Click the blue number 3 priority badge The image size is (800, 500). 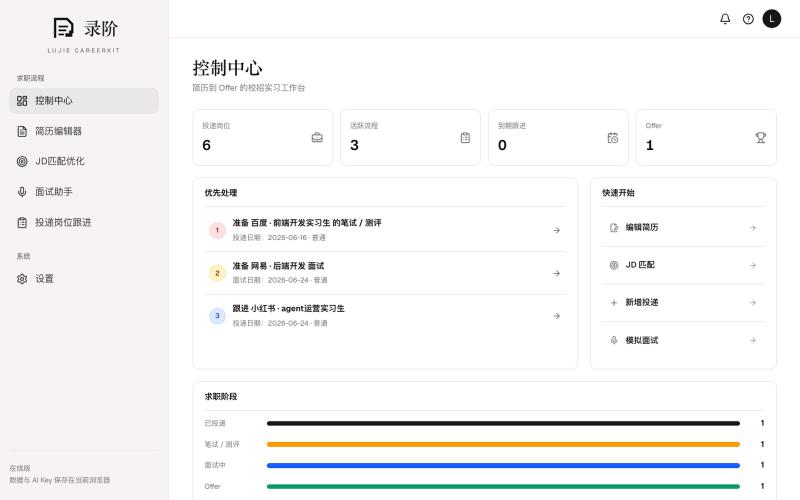pos(217,316)
